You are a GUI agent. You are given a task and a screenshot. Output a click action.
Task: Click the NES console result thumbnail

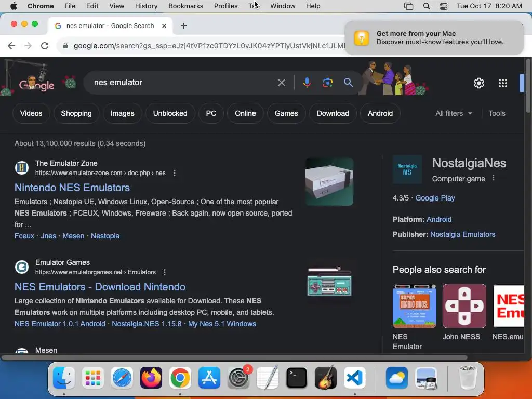329,182
